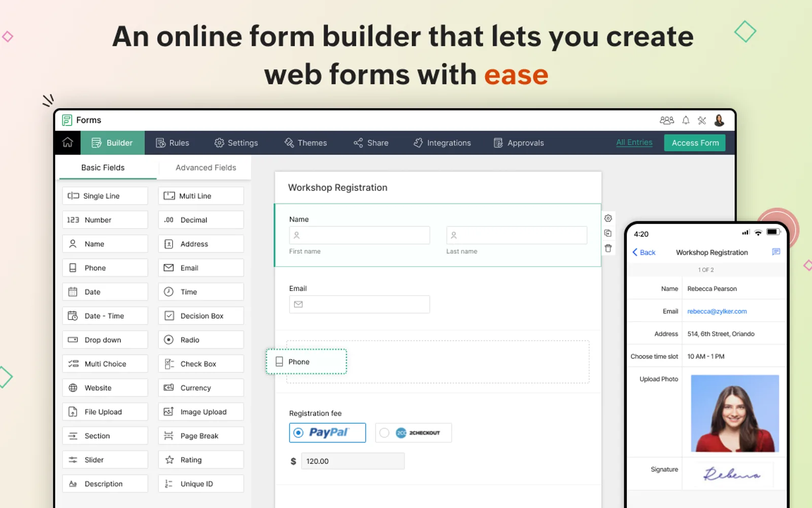This screenshot has height=508, width=812.
Task: Add an Image Upload field
Action: click(x=201, y=412)
